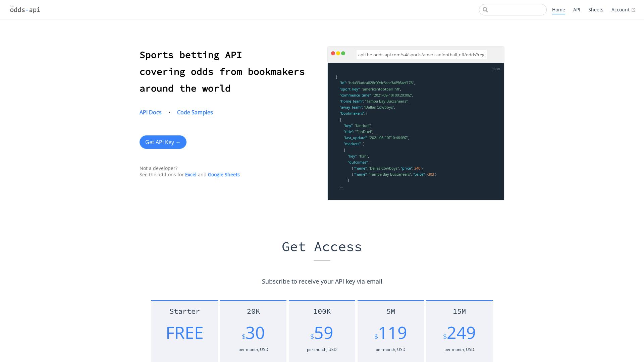The height and width of the screenshot is (362, 644).
Task: Focus the search input field
Action: pos(513,10)
